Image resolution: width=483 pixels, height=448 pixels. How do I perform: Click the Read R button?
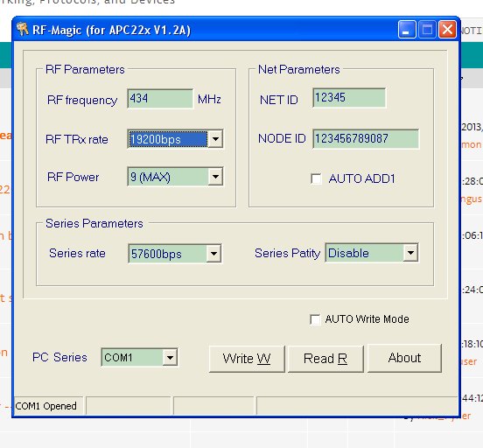[325, 359]
